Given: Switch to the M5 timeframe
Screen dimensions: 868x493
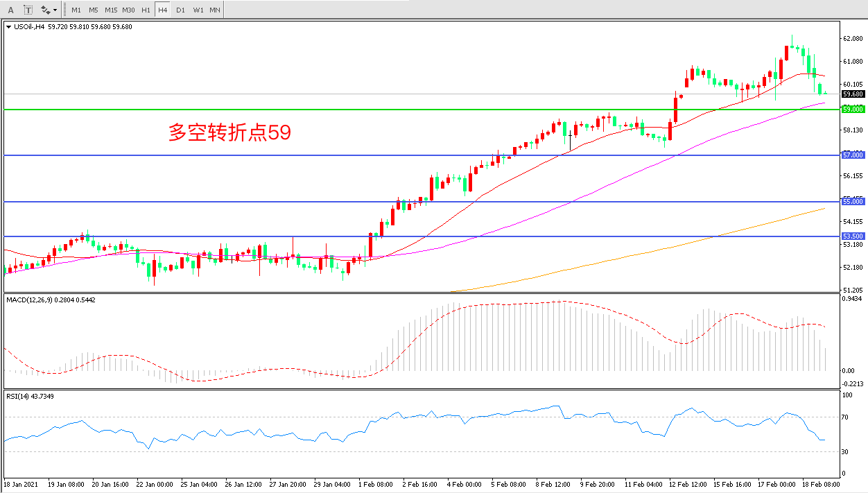Looking at the screenshot, I should pos(94,10).
